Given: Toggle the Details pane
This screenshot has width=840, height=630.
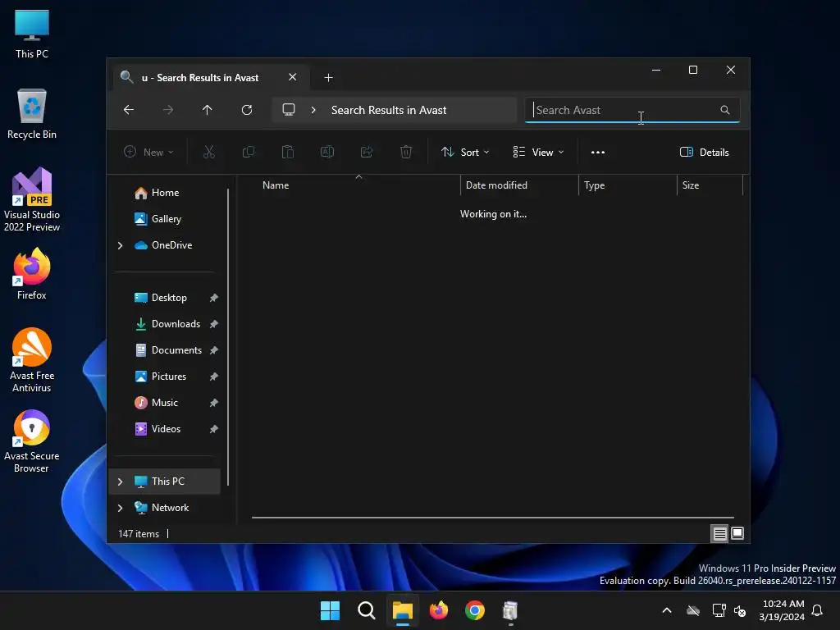Looking at the screenshot, I should click(x=705, y=152).
